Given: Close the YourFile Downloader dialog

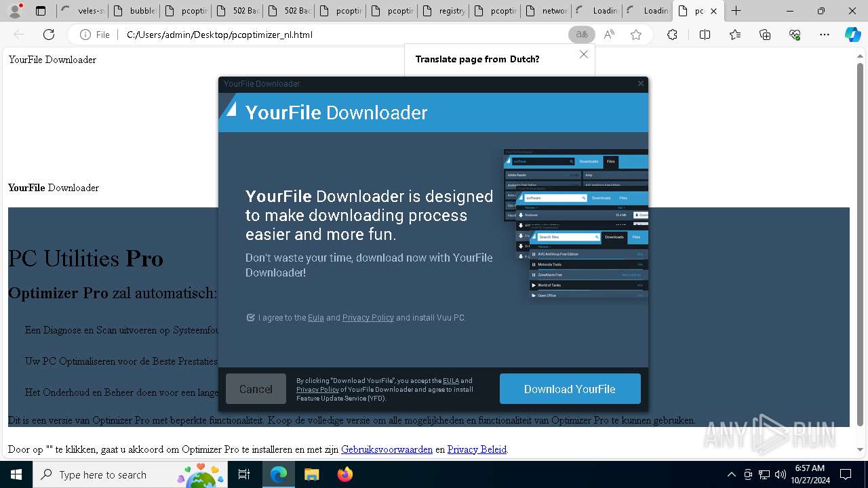Looking at the screenshot, I should (x=640, y=83).
